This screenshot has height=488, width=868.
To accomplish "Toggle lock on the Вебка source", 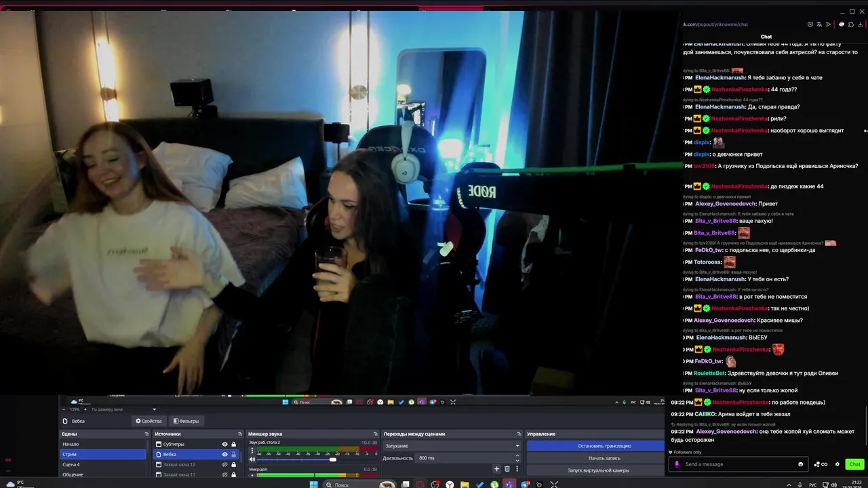I will click(x=234, y=454).
